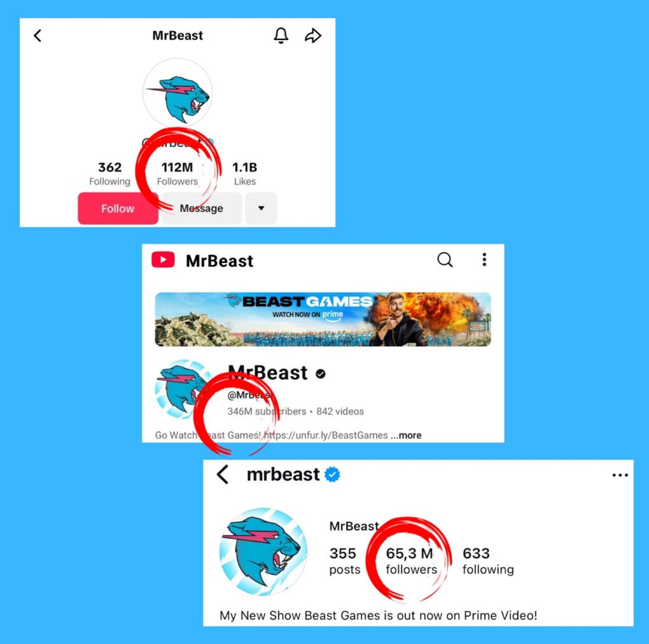Image resolution: width=649 pixels, height=644 pixels.
Task: Tap the YouTube verified checkmark badge
Action: click(320, 374)
